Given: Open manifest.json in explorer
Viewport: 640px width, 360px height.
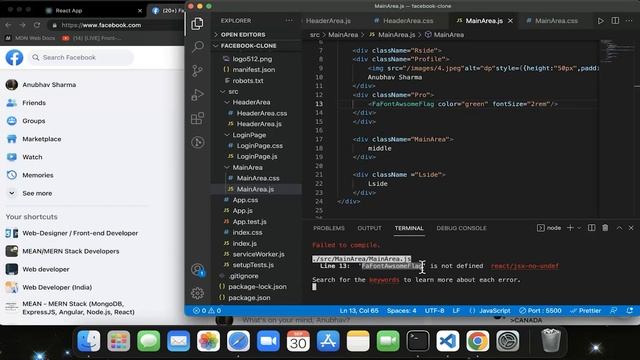Looking at the screenshot, I should 253,69.
